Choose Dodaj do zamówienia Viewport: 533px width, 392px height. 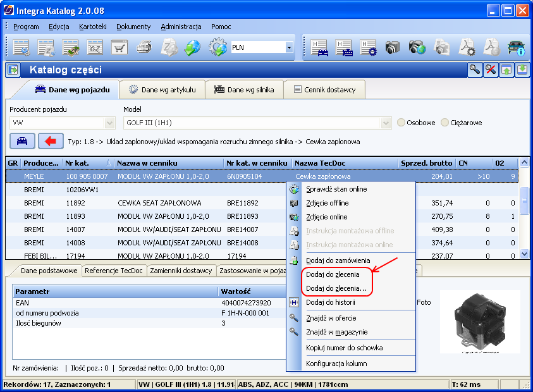point(351,260)
